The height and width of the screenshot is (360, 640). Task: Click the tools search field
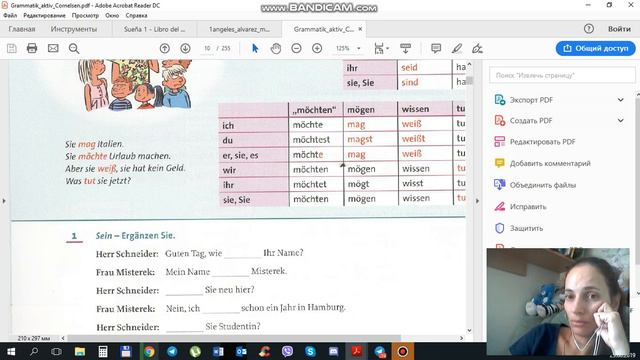point(562,75)
